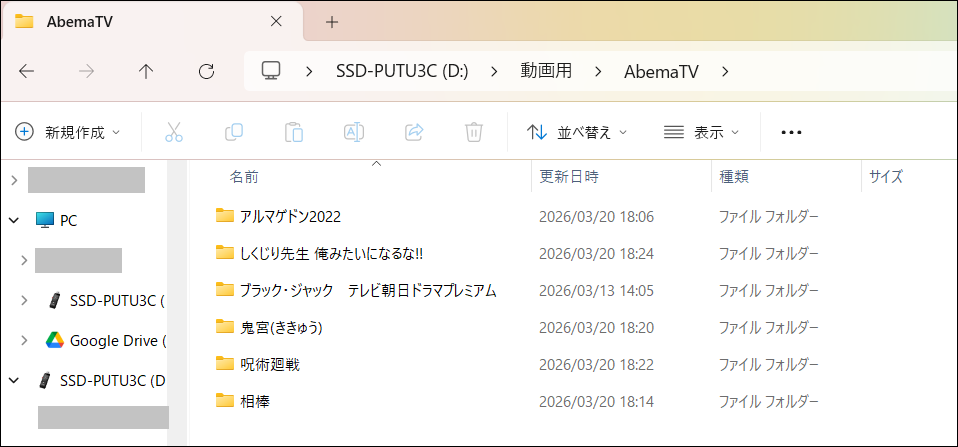
Task: Select Google Drive in navigation pane
Action: point(119,340)
